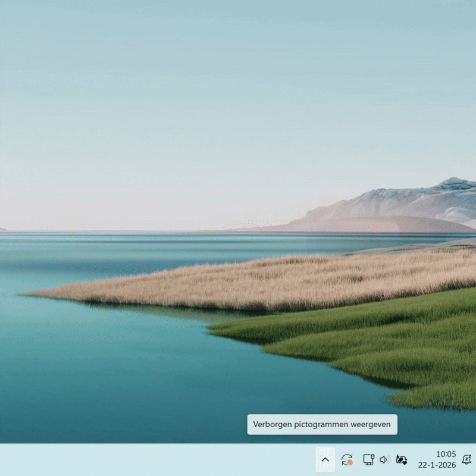The image size is (476, 476).
Task: Expand the hidden icons chevron
Action: coord(325,459)
